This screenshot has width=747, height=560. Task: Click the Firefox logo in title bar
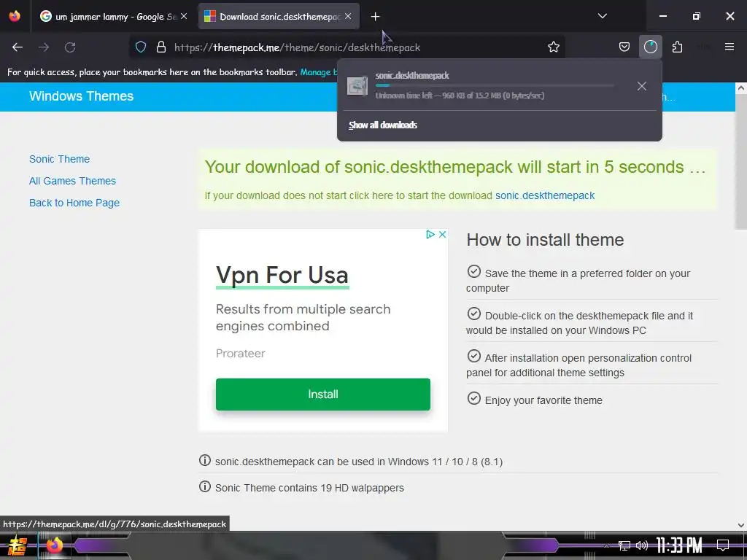(15, 16)
